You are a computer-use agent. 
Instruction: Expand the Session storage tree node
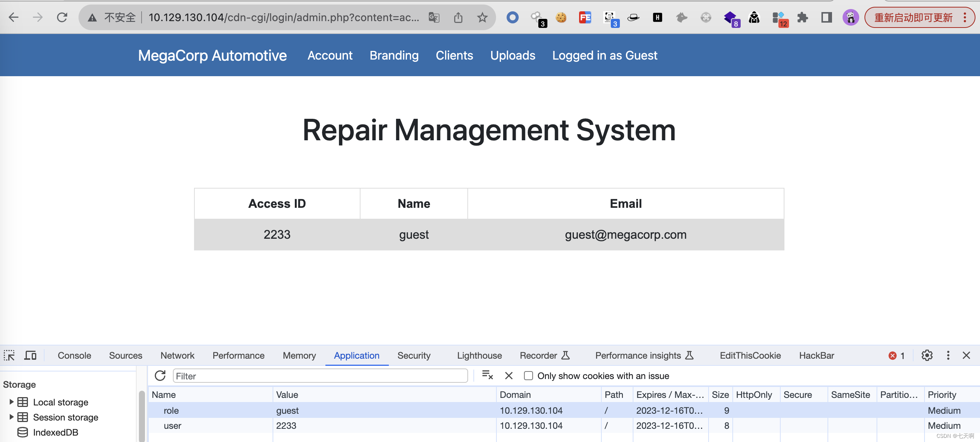(x=11, y=417)
